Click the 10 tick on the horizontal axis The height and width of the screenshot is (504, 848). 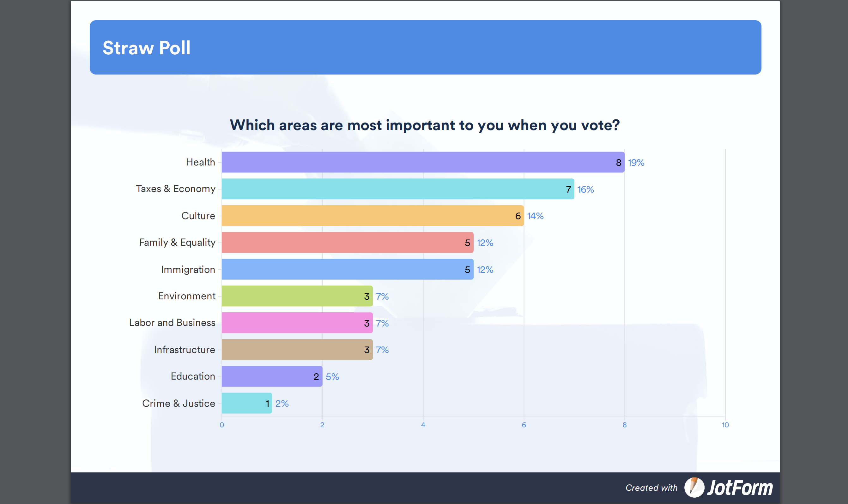(x=725, y=425)
